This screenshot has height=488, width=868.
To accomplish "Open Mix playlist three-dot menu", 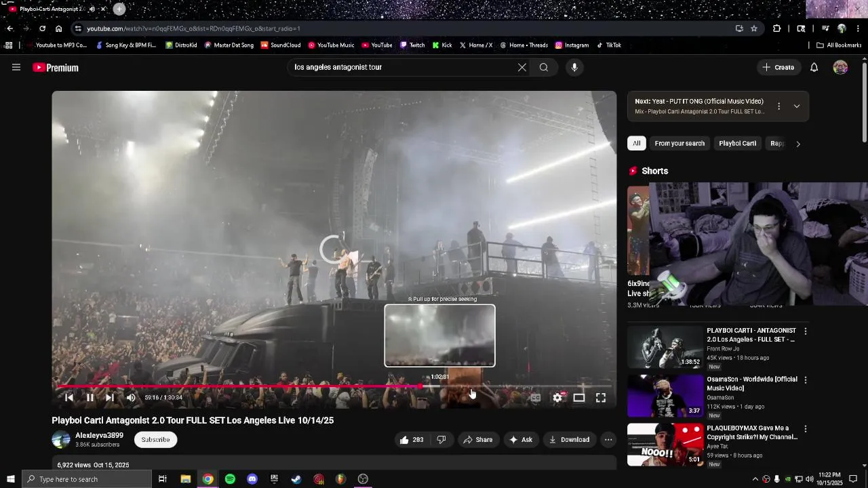I will (x=778, y=106).
